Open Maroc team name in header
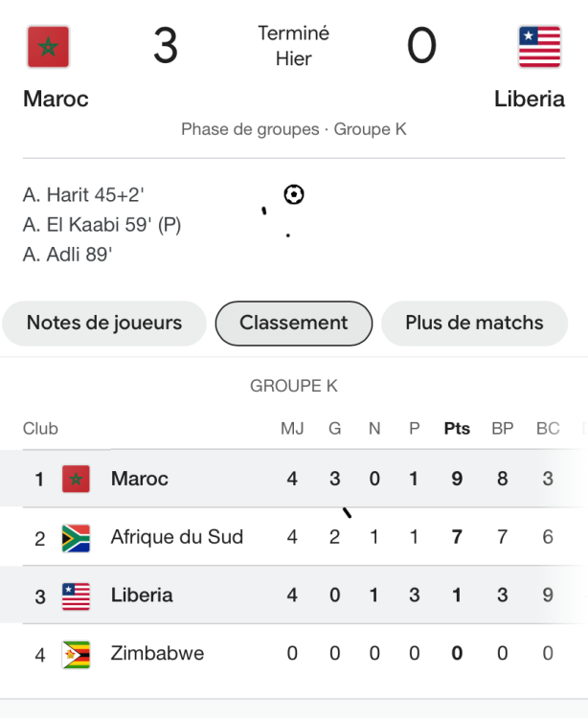588x718 pixels. 56,99
